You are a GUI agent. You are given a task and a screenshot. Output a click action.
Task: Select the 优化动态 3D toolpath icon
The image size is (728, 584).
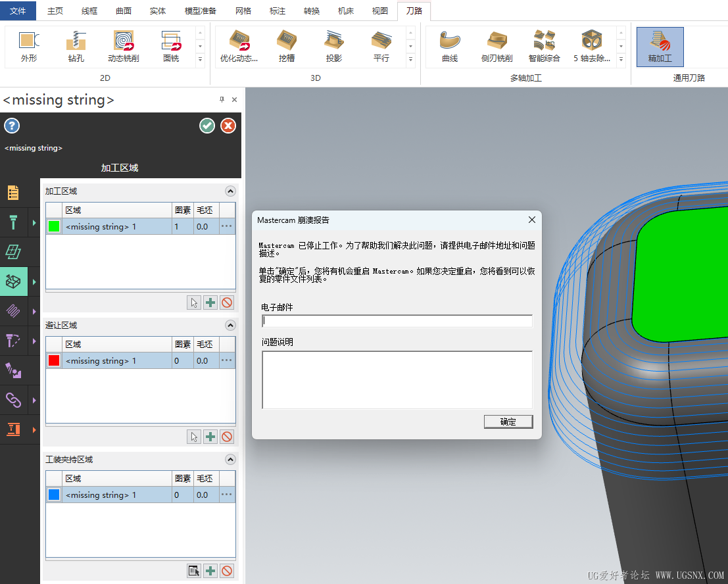pyautogui.click(x=239, y=47)
